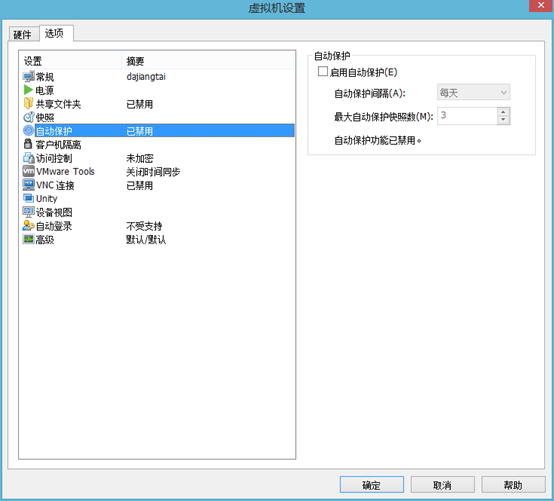Screen dimensions: 554x501
Task: Select the 自动保护 row label
Action: (54, 131)
